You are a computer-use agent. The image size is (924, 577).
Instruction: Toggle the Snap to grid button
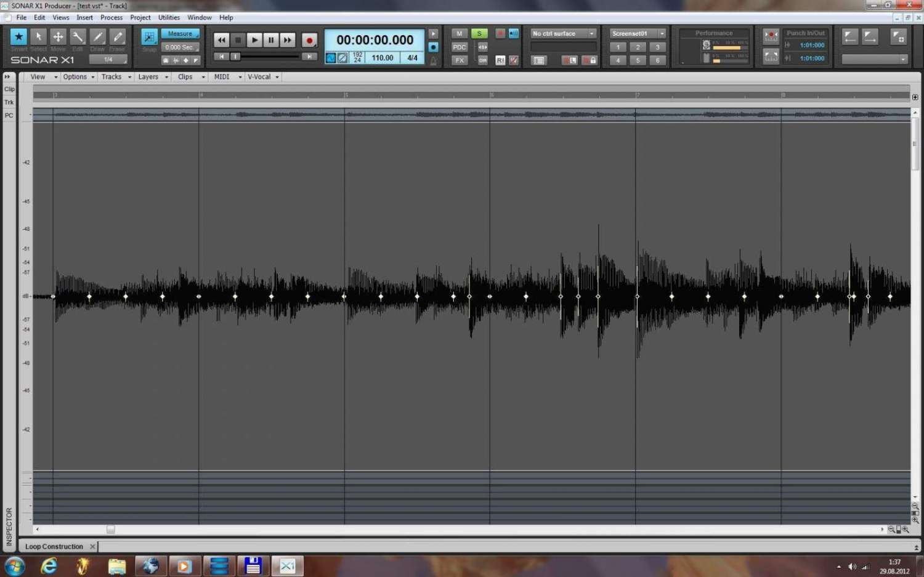pos(149,37)
